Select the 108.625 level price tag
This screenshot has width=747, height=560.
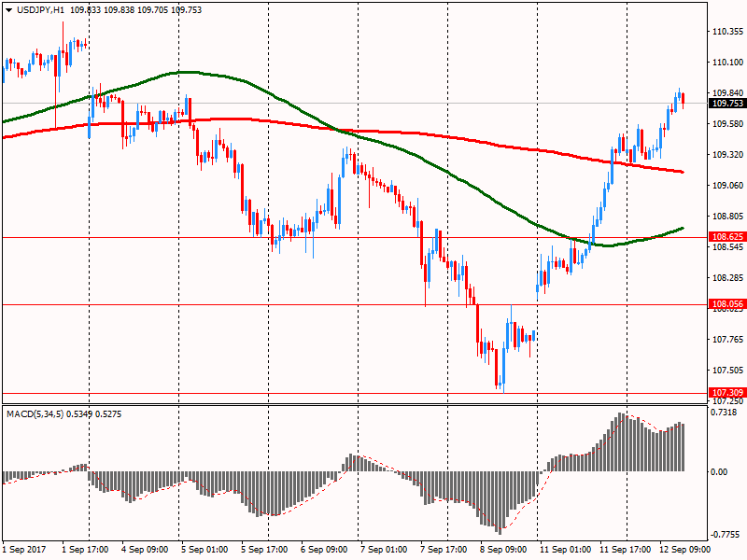click(726, 237)
